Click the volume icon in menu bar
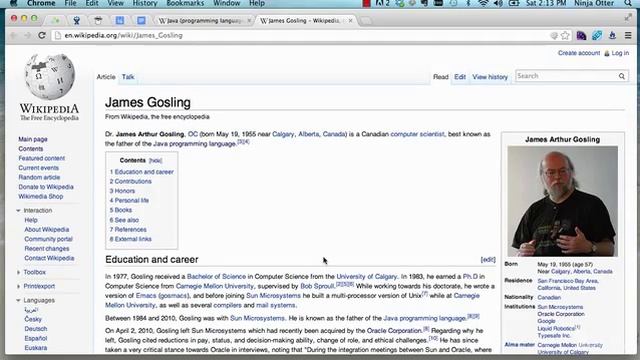The width and height of the screenshot is (640, 360). 498,3
